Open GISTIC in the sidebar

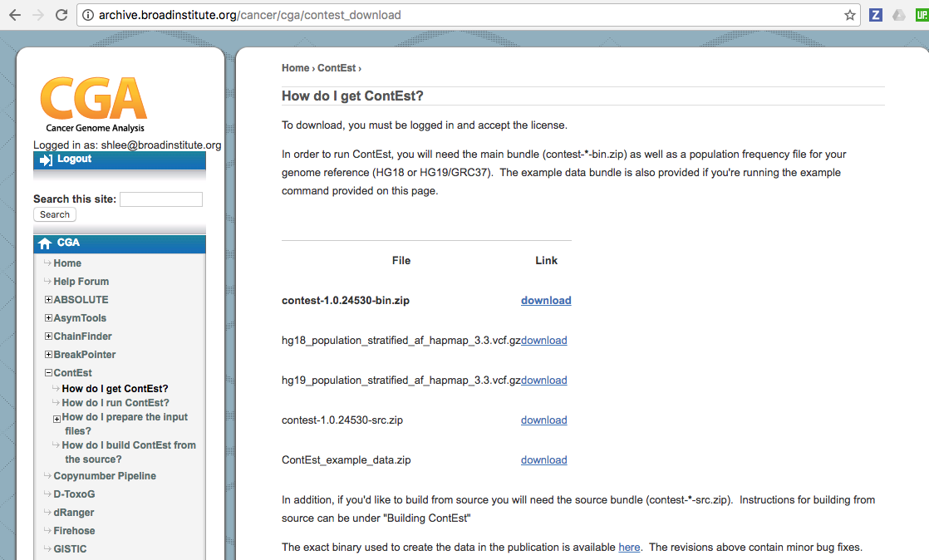[70, 549]
